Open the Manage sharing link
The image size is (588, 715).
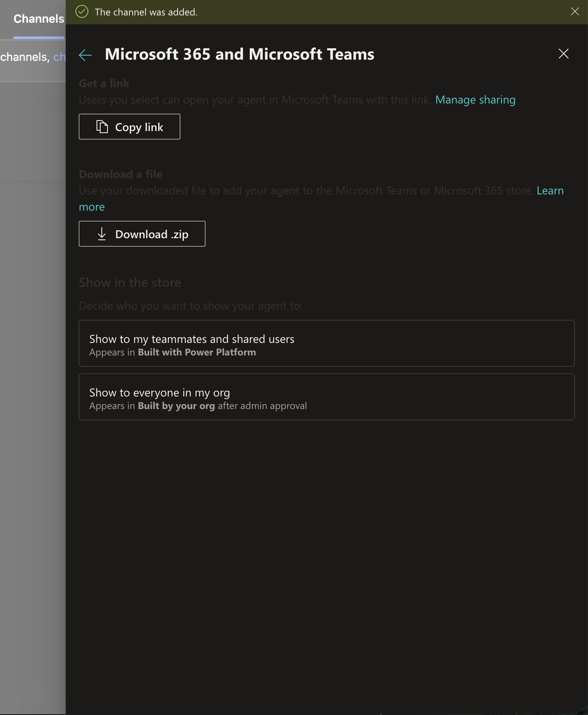pos(475,100)
